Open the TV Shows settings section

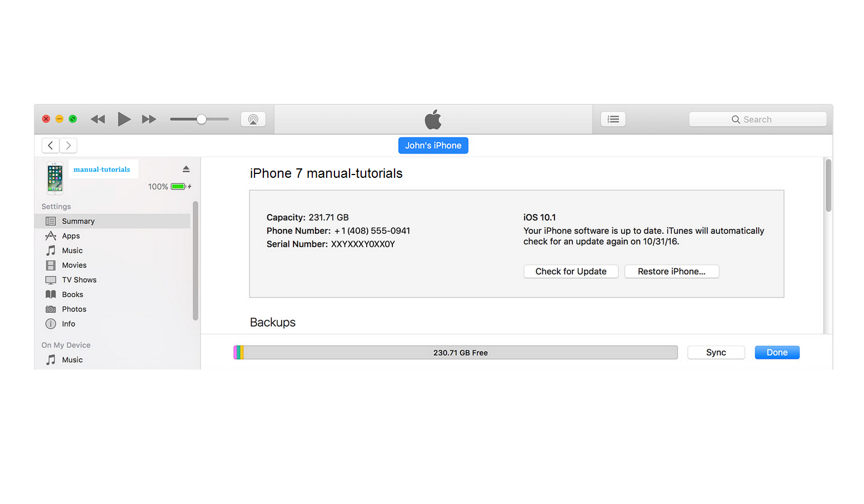point(112,280)
